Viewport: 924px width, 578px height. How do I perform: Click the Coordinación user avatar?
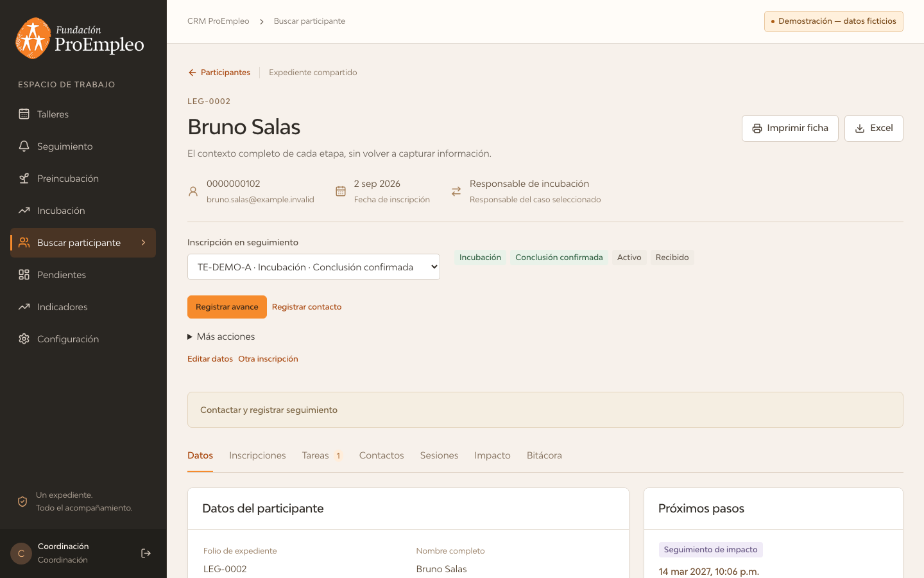(21, 554)
